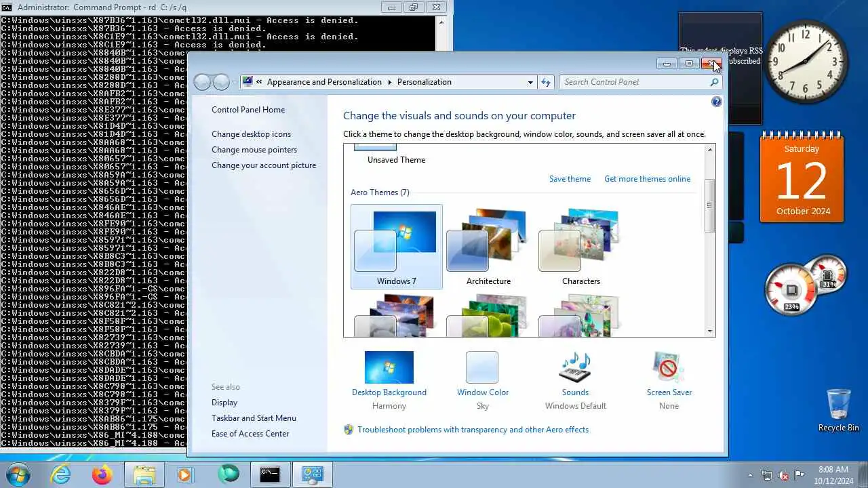Click Troubleshoot problems with transparency link
Viewport: 868px width, 488px height.
473,430
